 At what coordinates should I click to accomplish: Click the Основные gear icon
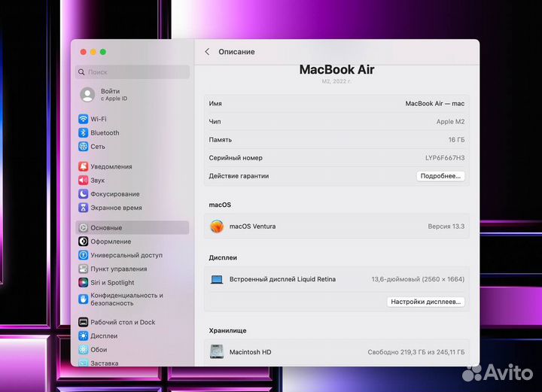(83, 228)
